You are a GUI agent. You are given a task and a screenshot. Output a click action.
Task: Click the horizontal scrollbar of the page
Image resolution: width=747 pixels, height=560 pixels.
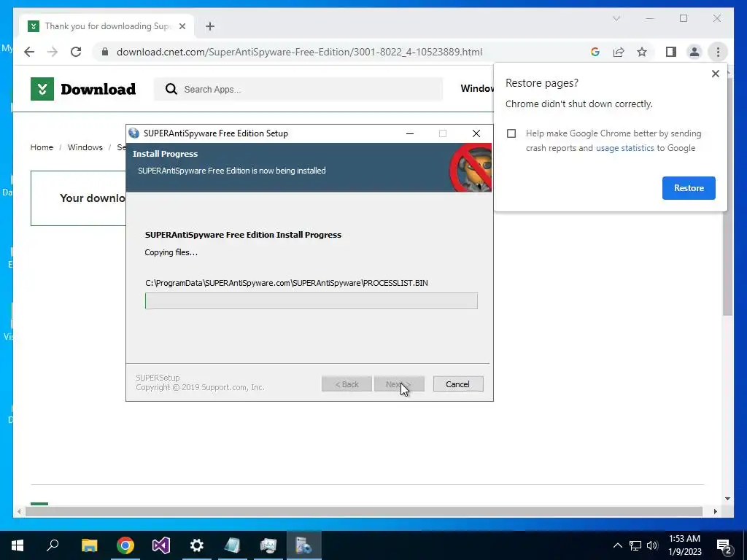pyautogui.click(x=364, y=511)
